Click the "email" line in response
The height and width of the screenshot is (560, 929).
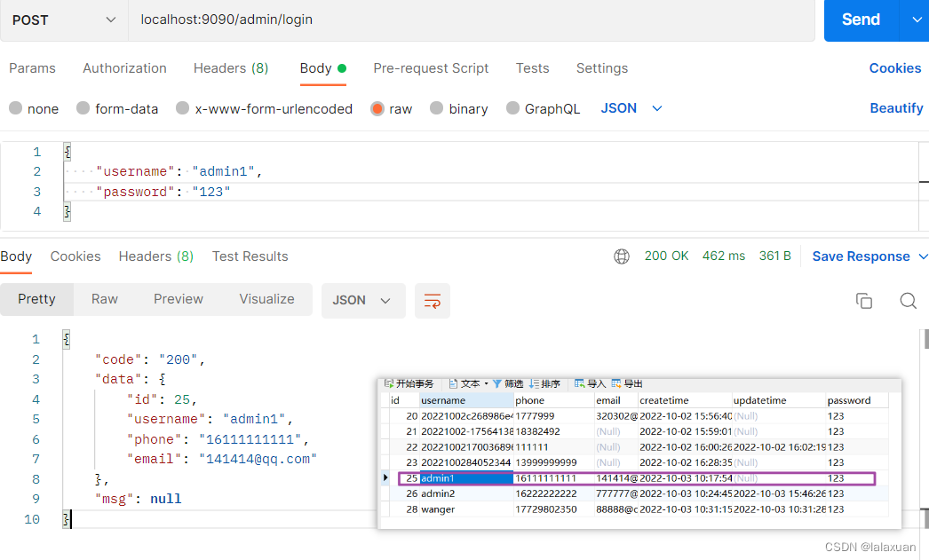tap(221, 459)
